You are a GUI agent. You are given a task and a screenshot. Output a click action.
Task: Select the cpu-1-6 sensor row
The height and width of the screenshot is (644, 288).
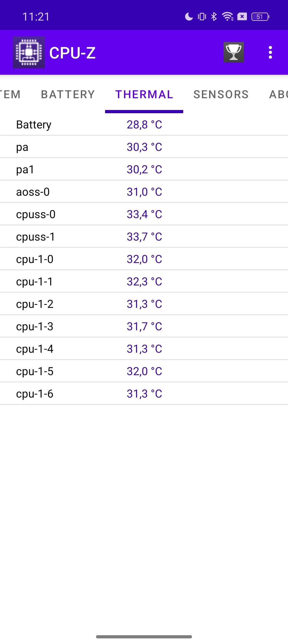tap(144, 394)
